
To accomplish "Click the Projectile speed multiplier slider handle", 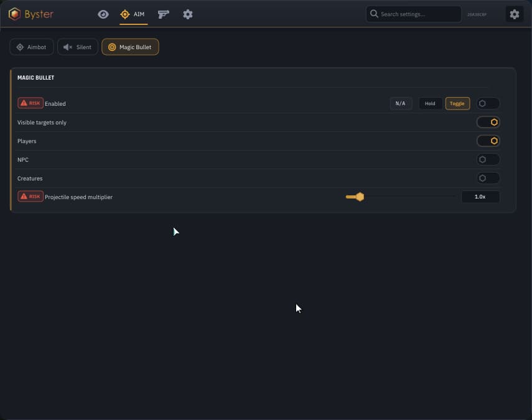I will pyautogui.click(x=360, y=197).
